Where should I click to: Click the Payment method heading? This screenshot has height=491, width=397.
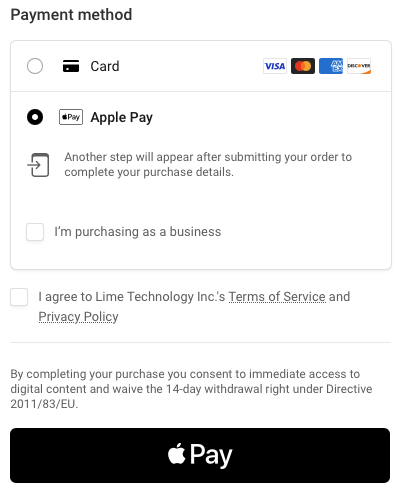71,15
